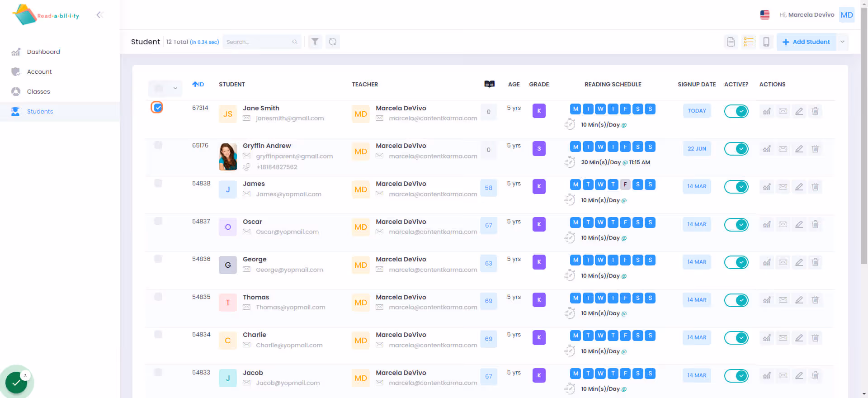The width and height of the screenshot is (868, 398).
Task: Toggle the Friday button in James's schedule
Action: click(x=625, y=185)
